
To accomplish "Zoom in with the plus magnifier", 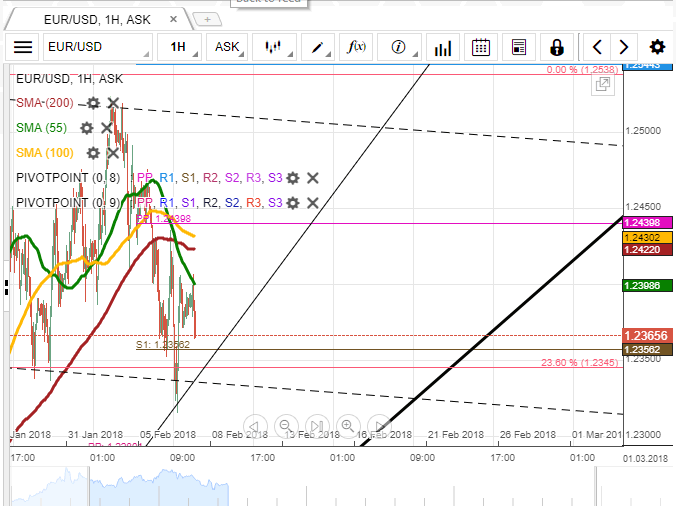I will [x=348, y=426].
